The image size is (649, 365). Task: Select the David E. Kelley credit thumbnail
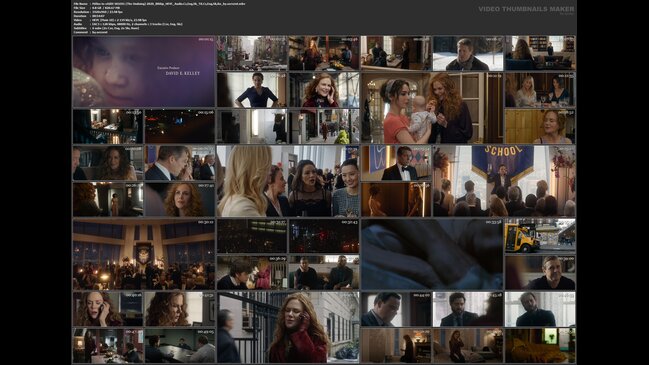tap(144, 72)
